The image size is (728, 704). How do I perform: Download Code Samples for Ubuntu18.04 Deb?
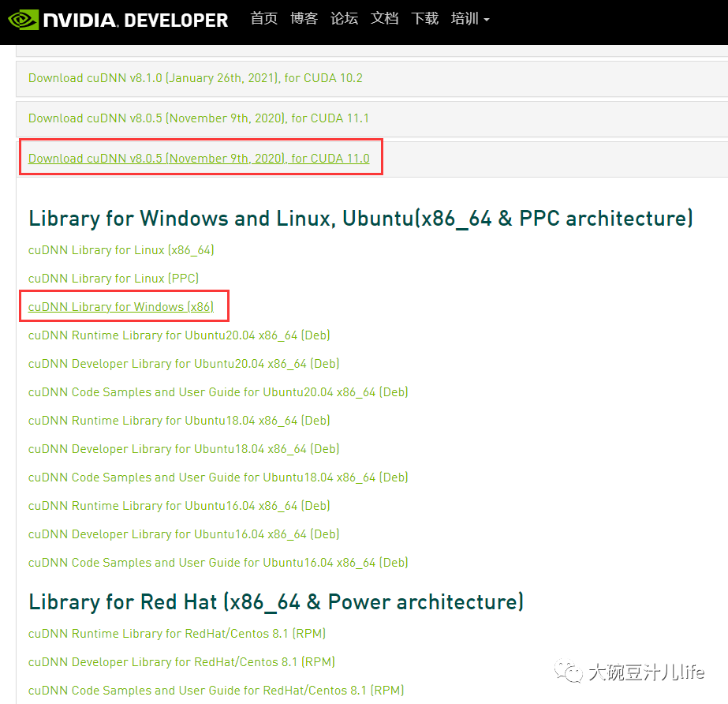click(x=218, y=477)
